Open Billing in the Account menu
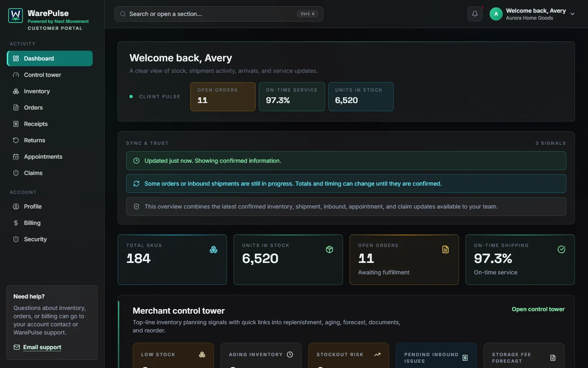Image resolution: width=588 pixels, height=368 pixels. click(50, 223)
